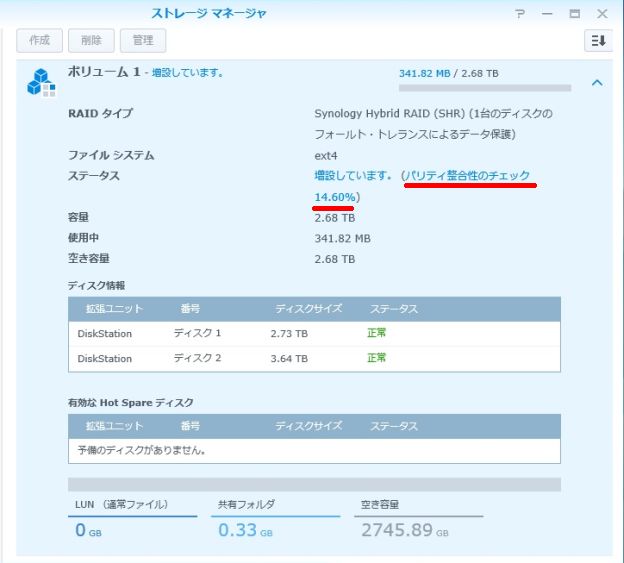Click the 使用中 341.82 MB value
Viewport: 624px width, 563px height.
tap(343, 239)
